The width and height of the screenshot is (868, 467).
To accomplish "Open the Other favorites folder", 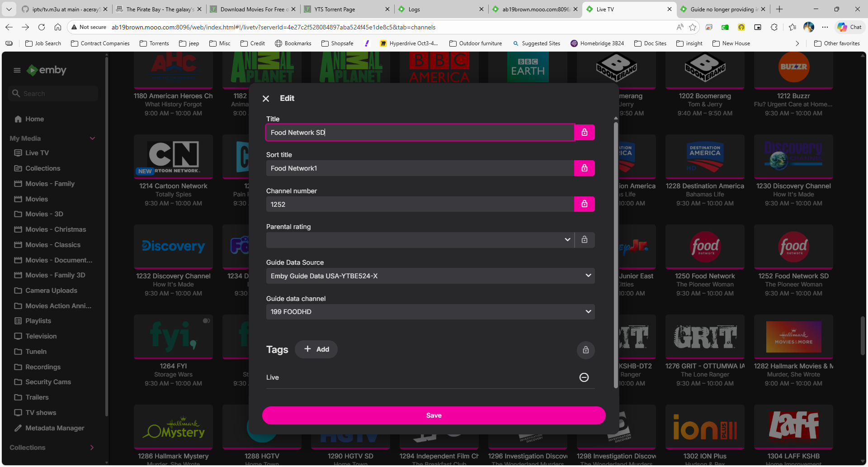I will click(837, 43).
